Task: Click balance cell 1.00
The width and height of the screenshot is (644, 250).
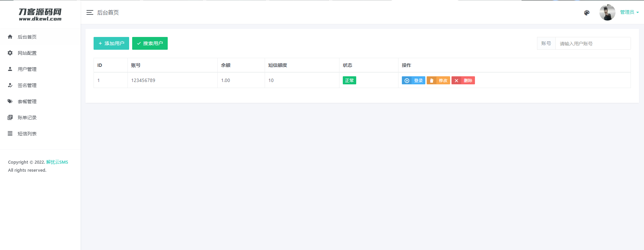Action: [225, 80]
